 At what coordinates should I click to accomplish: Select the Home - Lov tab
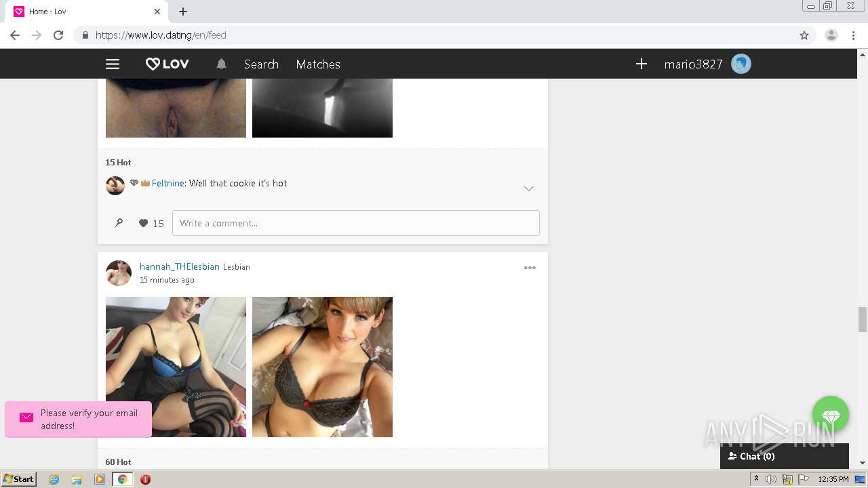click(x=87, y=12)
